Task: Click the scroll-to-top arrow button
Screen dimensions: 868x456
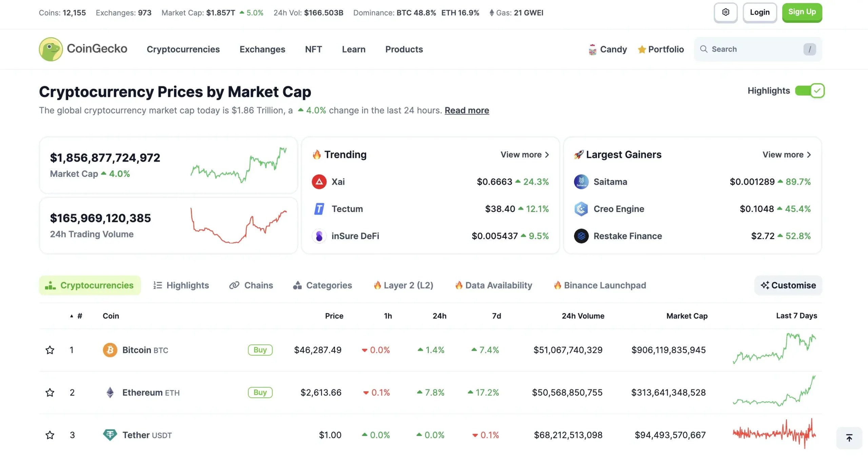Action: pos(849,437)
